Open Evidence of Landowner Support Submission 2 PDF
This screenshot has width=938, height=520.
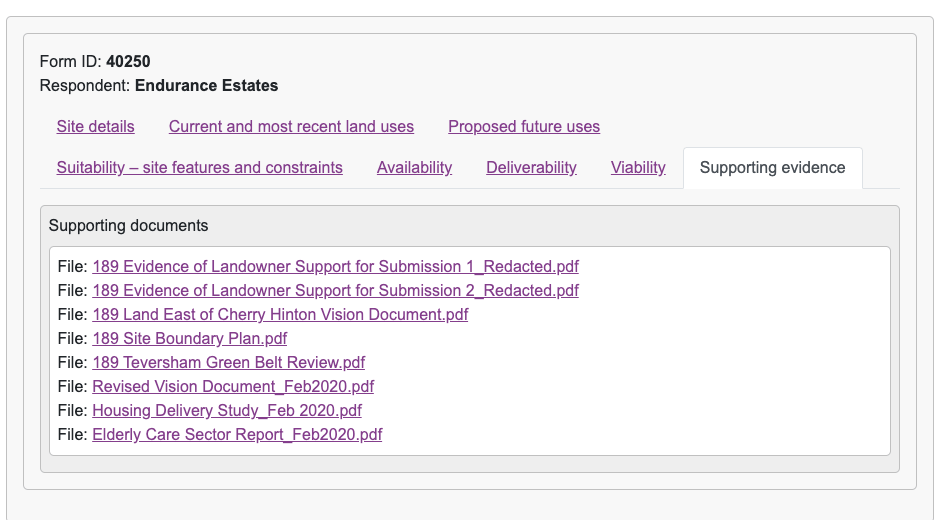335,291
